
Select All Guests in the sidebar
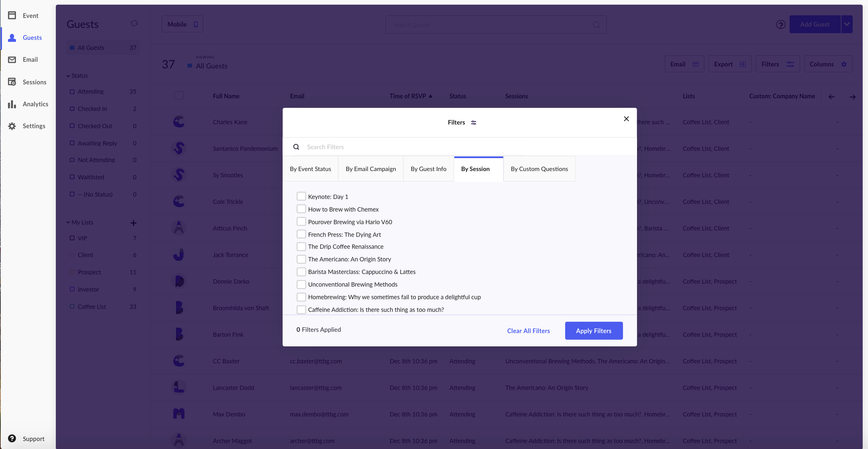103,47
